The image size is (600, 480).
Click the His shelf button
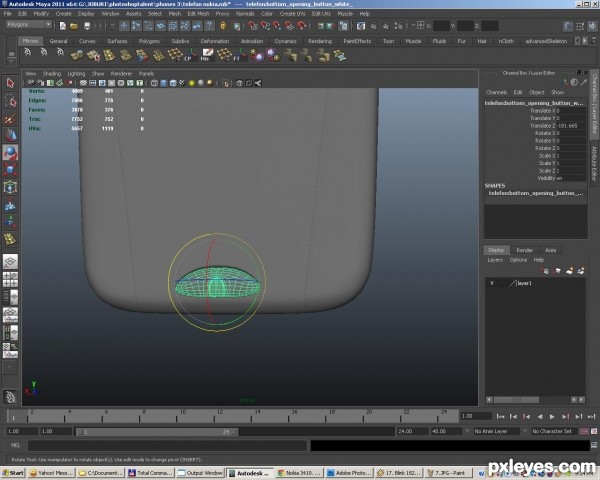[x=207, y=56]
